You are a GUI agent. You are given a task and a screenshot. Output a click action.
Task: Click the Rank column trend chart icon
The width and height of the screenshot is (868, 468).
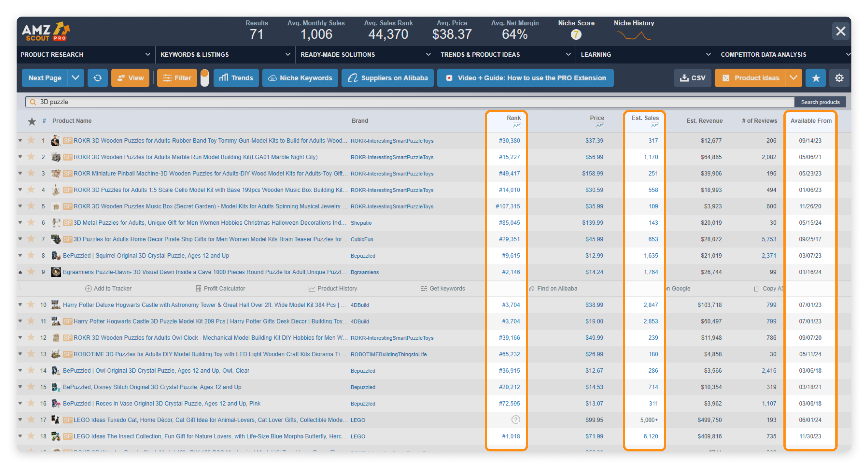pos(517,125)
